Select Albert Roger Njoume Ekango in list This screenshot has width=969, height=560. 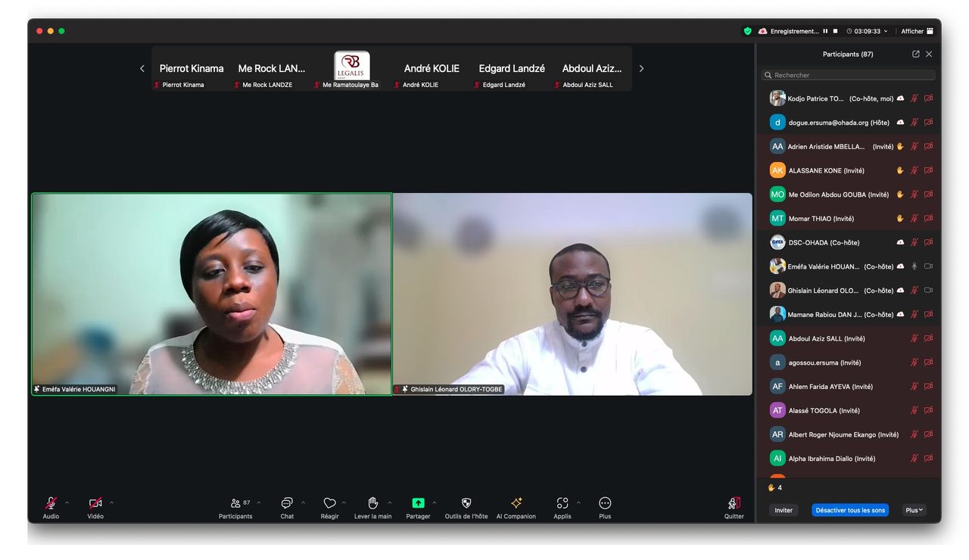(849, 434)
